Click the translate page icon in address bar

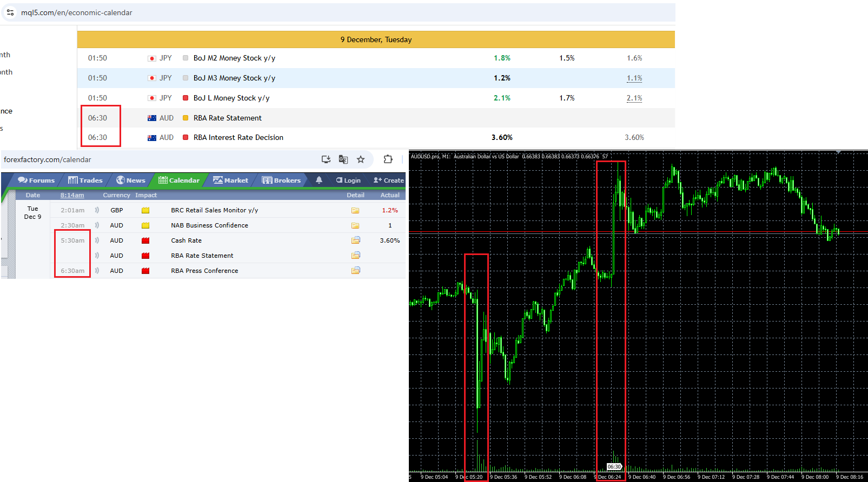pyautogui.click(x=343, y=159)
